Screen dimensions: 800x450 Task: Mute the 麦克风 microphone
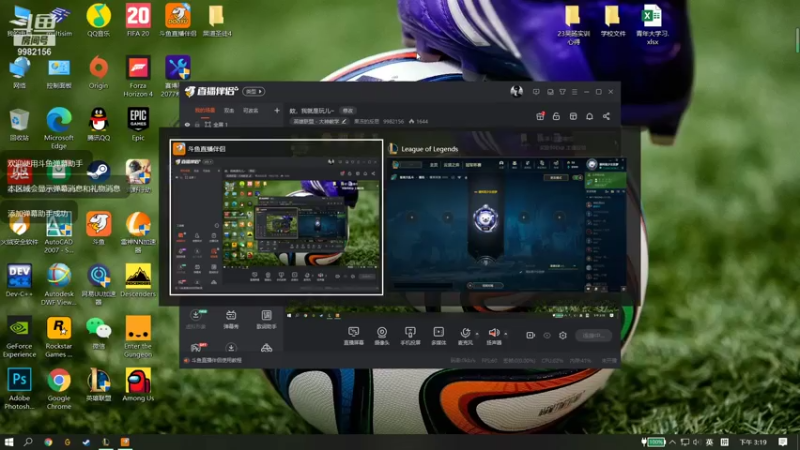[465, 336]
